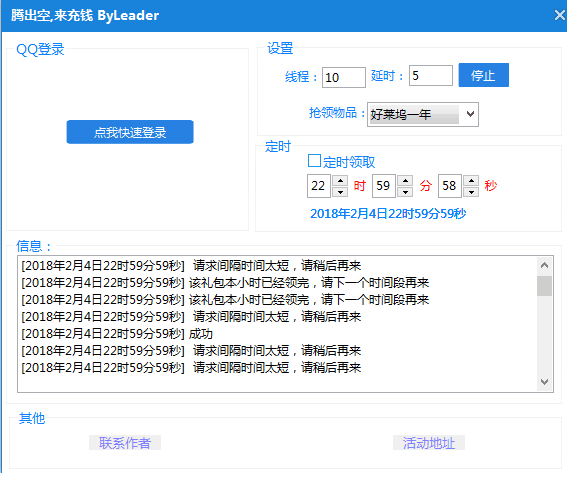Click the last log line 请求间隔时间太短
This screenshot has width=567, height=479.
(191, 368)
